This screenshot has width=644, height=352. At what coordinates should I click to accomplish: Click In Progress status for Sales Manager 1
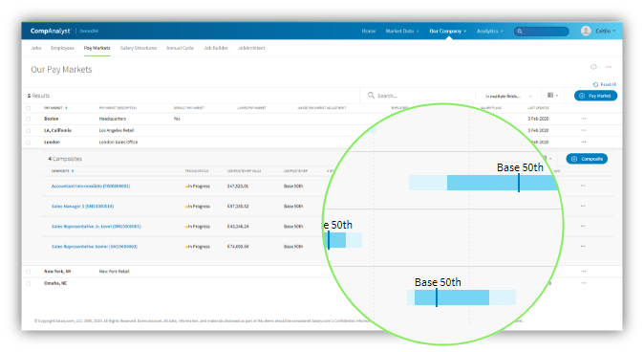tap(198, 207)
